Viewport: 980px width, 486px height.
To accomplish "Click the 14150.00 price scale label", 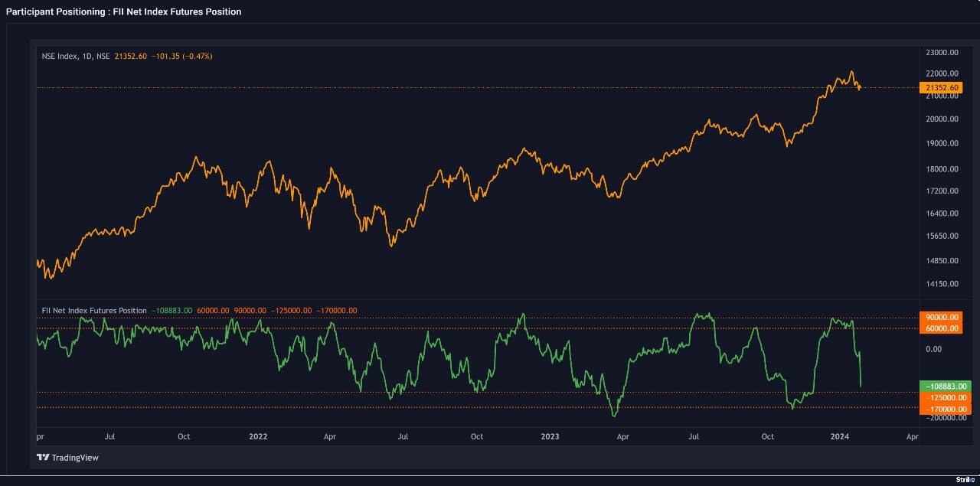I will [942, 284].
